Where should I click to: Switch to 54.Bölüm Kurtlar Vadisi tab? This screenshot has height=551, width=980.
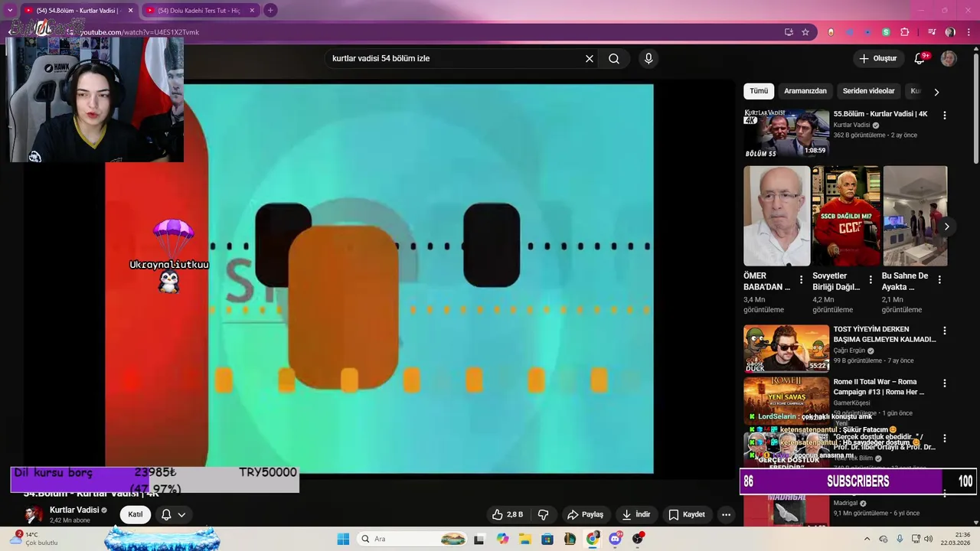pos(77,11)
